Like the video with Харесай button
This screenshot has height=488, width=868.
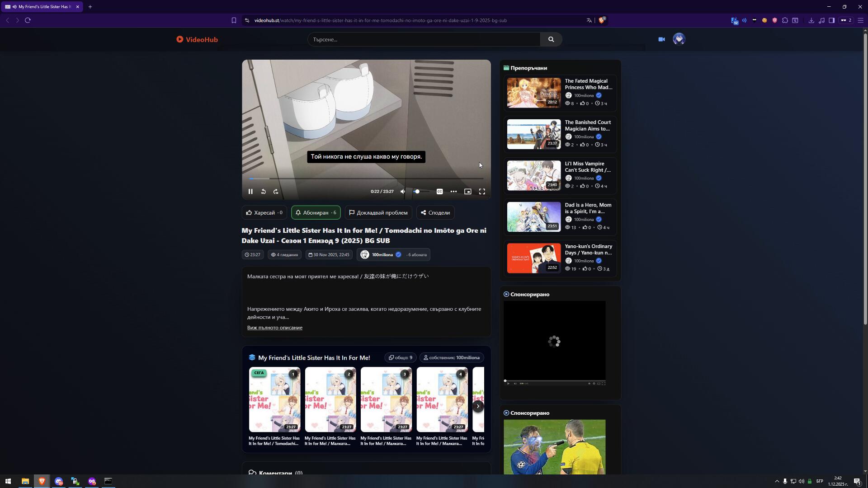pos(264,213)
